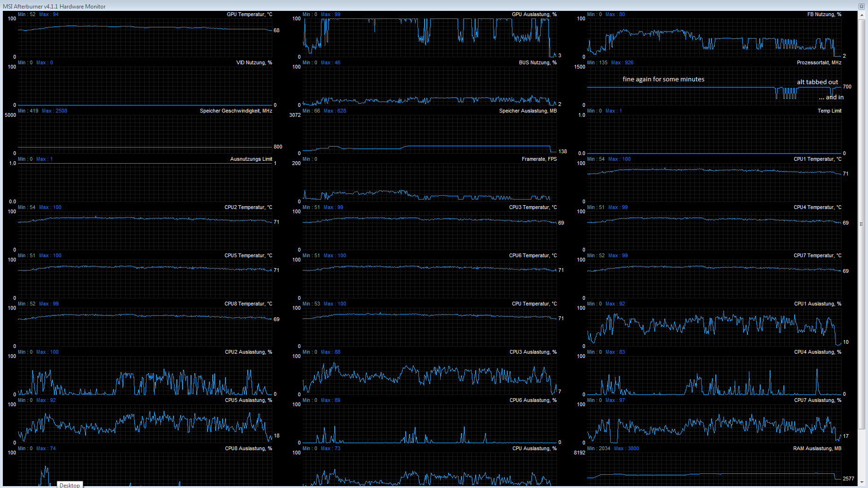The height and width of the screenshot is (488, 868).
Task: Close the Hardware Monitor window
Action: tap(861, 6)
